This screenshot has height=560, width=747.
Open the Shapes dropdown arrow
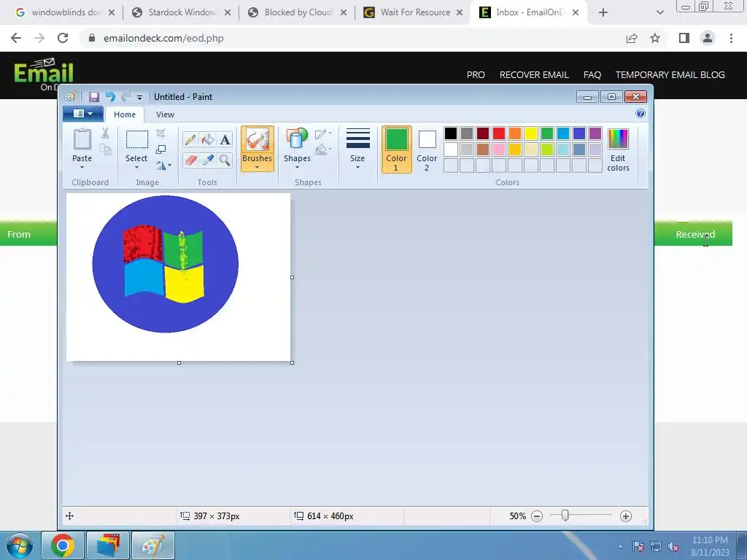coord(297,167)
